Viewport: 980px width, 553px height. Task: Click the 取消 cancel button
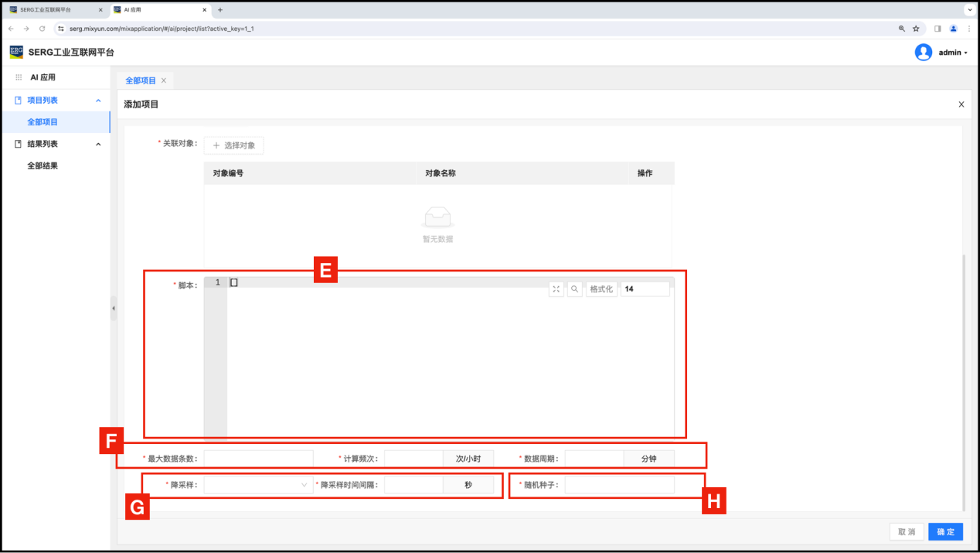(906, 532)
